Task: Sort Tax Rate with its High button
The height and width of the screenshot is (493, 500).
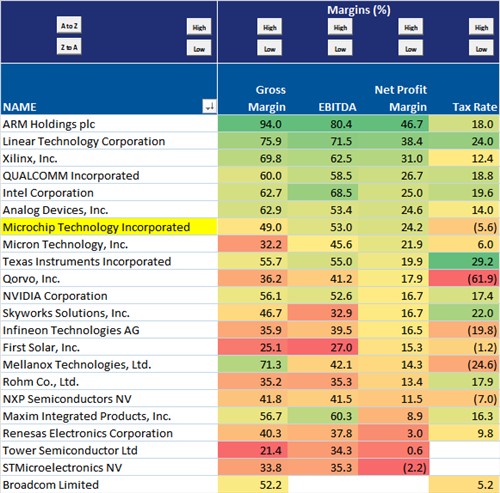Action: pyautogui.click(x=481, y=27)
